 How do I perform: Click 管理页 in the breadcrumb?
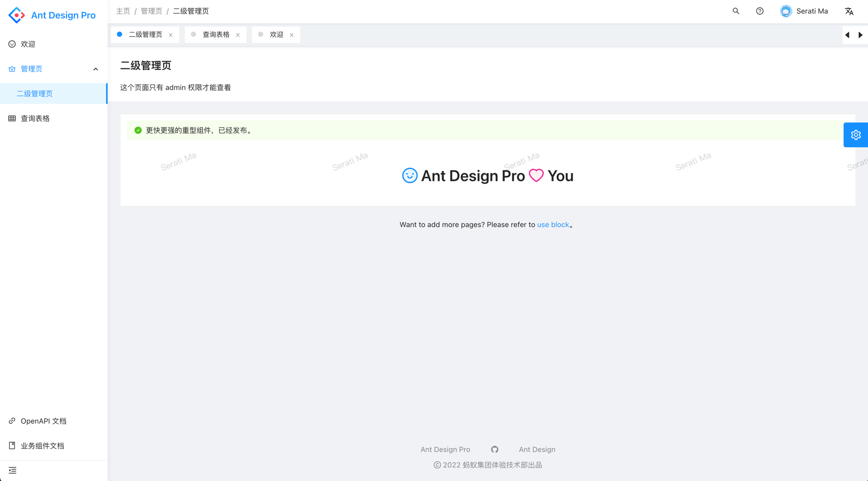pos(151,11)
